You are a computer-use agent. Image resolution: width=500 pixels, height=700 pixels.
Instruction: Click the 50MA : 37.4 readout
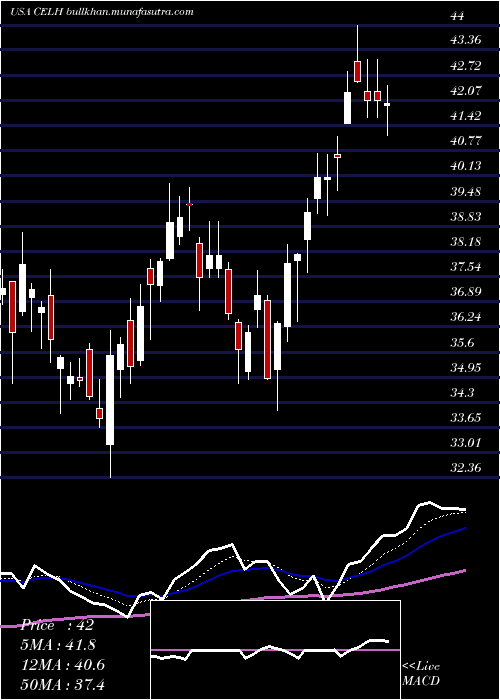pyautogui.click(x=63, y=684)
